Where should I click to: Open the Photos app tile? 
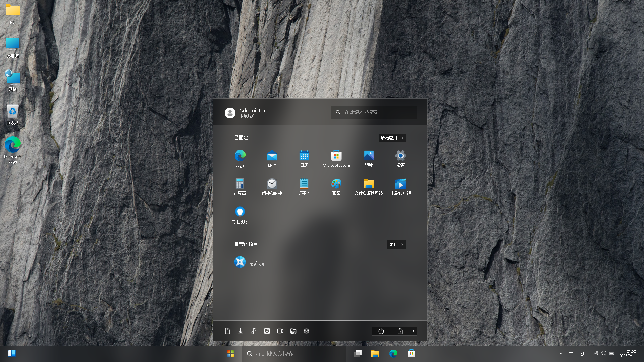pos(368,158)
